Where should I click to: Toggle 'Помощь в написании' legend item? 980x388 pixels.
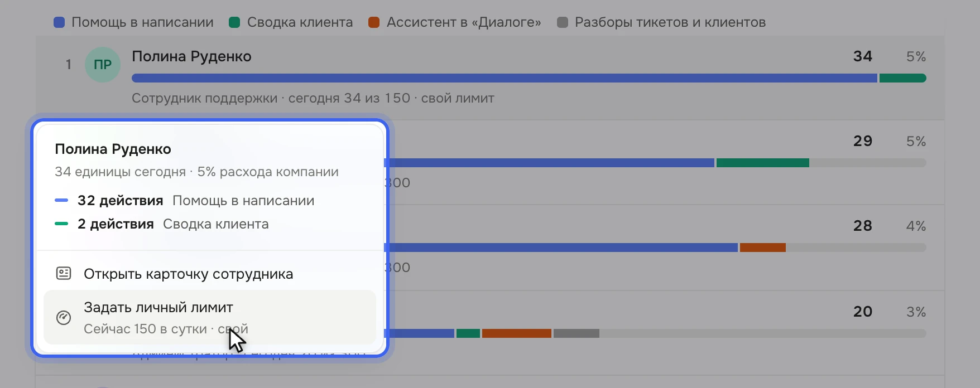[x=133, y=22]
